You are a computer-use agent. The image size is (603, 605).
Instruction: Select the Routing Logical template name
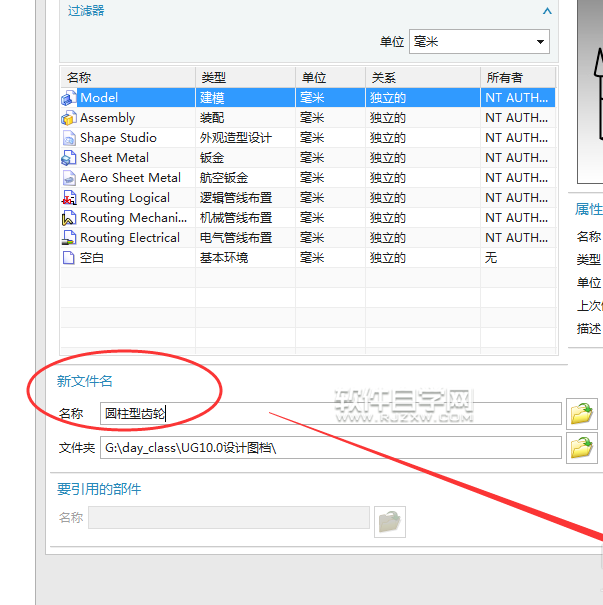[125, 198]
